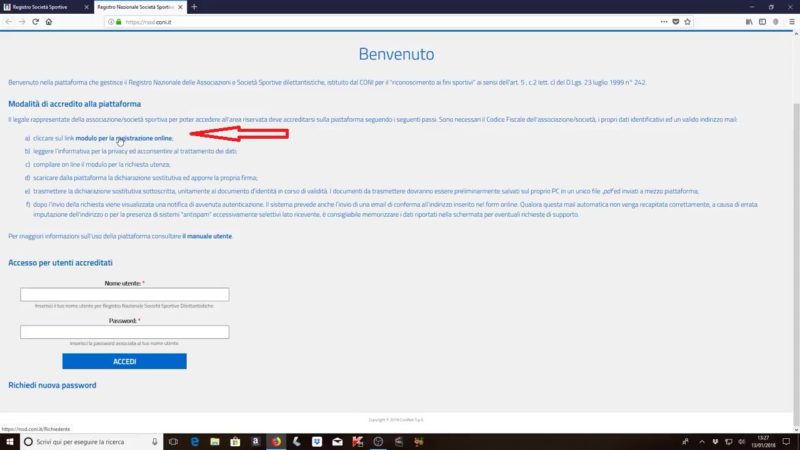Open page actions three-dot menu
Image resolution: width=800 pixels, height=450 pixels.
click(x=664, y=22)
